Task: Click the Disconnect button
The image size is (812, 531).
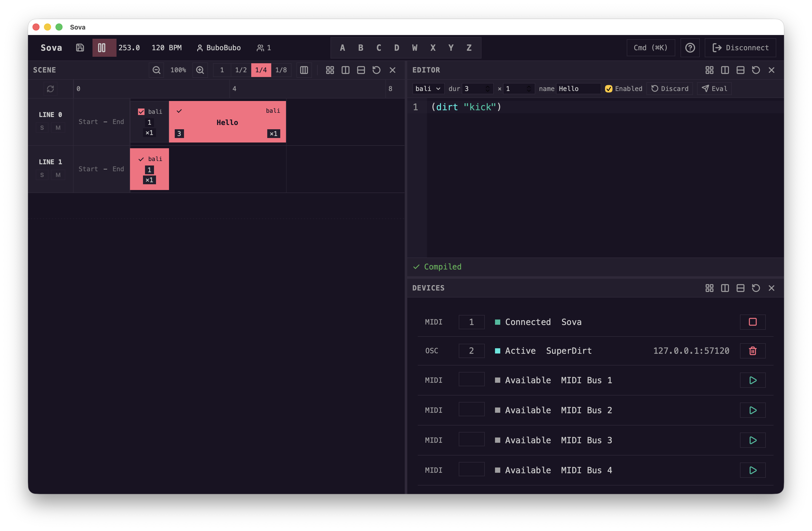Action: [740, 48]
